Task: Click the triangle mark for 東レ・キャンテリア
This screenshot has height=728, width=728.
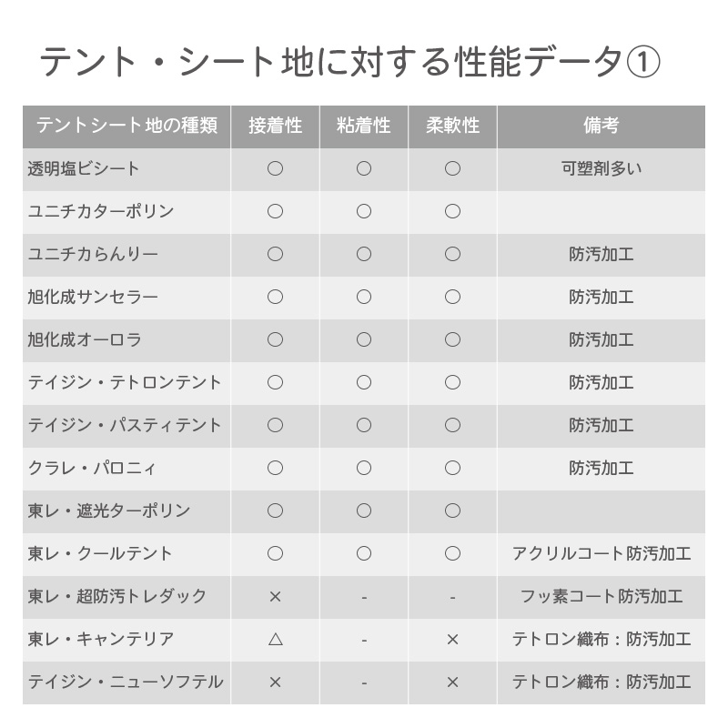Action: coord(275,640)
